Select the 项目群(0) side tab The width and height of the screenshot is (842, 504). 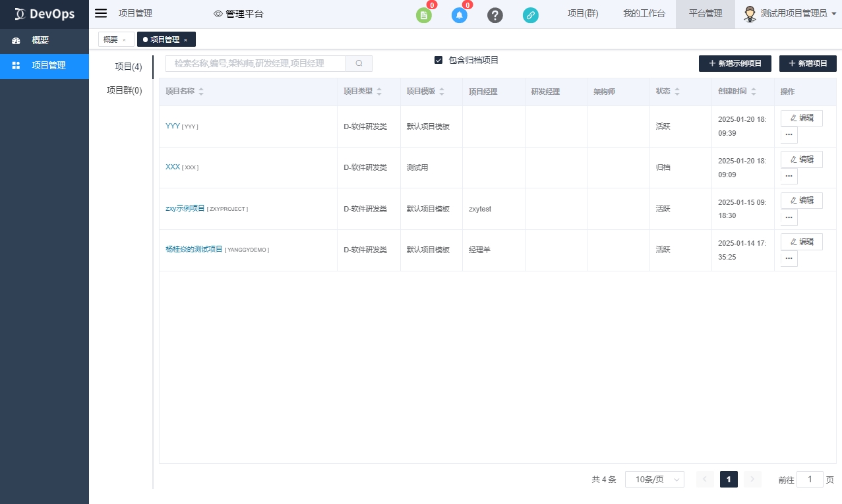(x=124, y=90)
